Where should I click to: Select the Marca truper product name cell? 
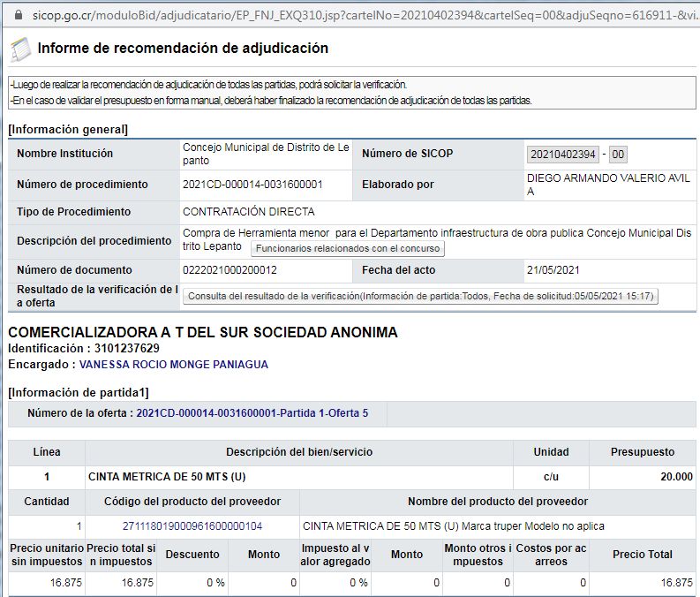[454, 526]
